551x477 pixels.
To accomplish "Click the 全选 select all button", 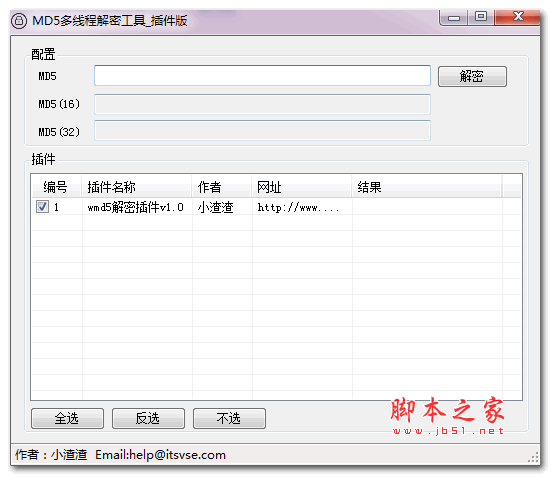I will 67,418.
